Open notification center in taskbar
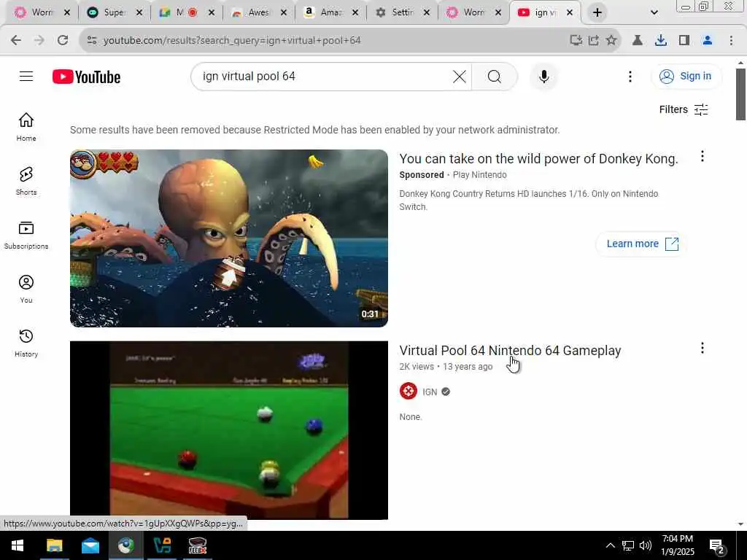Image resolution: width=747 pixels, height=560 pixels. [x=717, y=546]
